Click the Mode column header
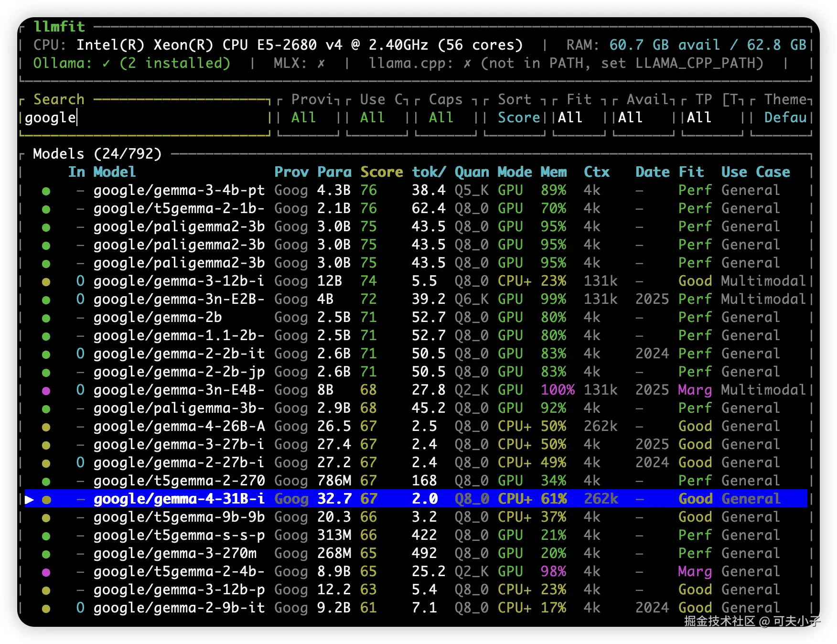The image size is (837, 644). coord(515,172)
